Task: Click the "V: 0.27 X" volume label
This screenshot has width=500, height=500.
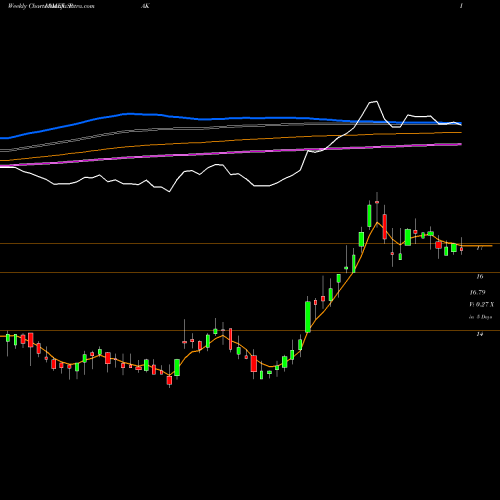Action: click(482, 304)
